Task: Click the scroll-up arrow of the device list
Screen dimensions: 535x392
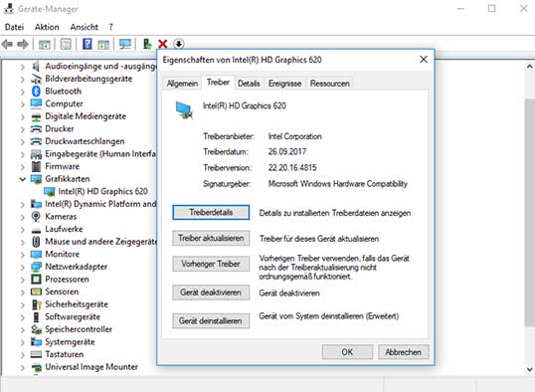Action: [x=530, y=67]
